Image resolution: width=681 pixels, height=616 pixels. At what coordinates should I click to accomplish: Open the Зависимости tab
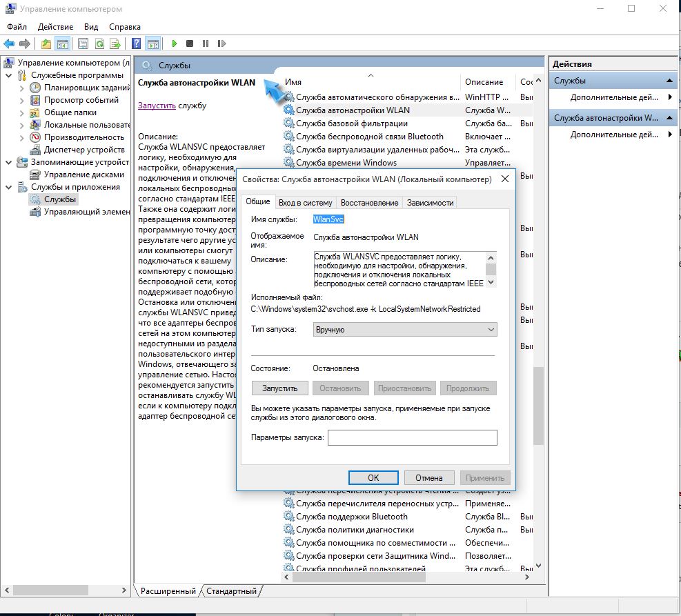[430, 202]
